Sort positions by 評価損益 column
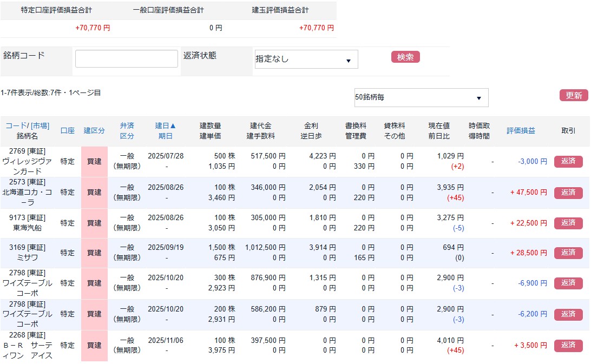 (521, 130)
